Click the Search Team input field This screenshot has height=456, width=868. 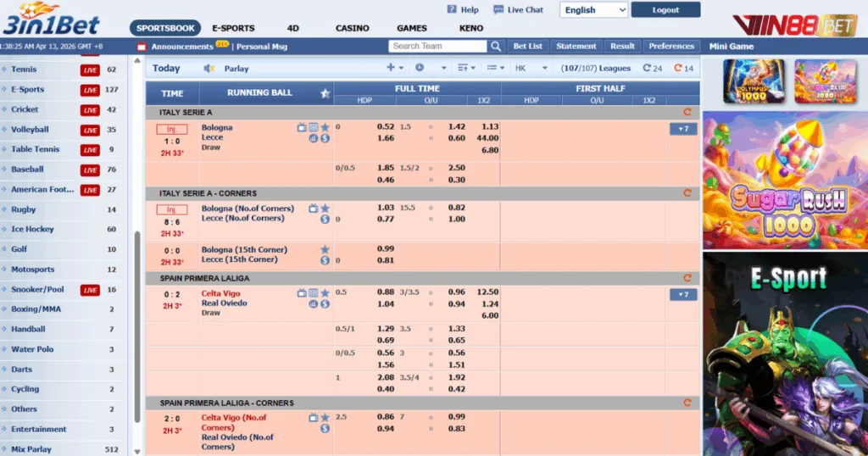tap(437, 47)
